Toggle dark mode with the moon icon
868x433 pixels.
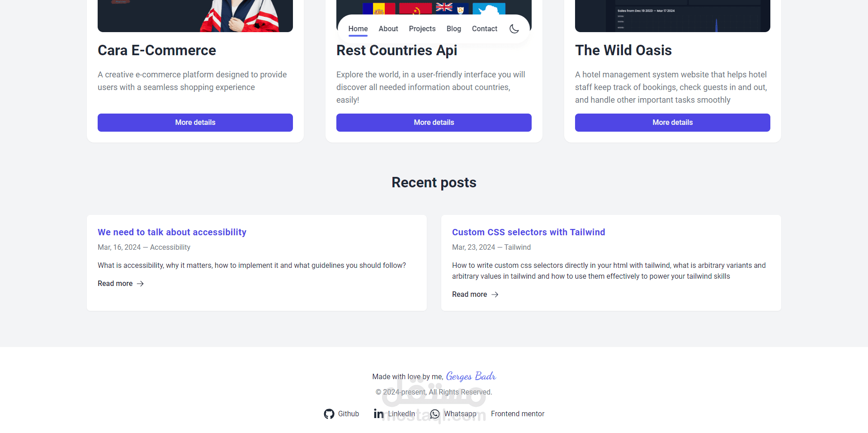pyautogui.click(x=514, y=29)
